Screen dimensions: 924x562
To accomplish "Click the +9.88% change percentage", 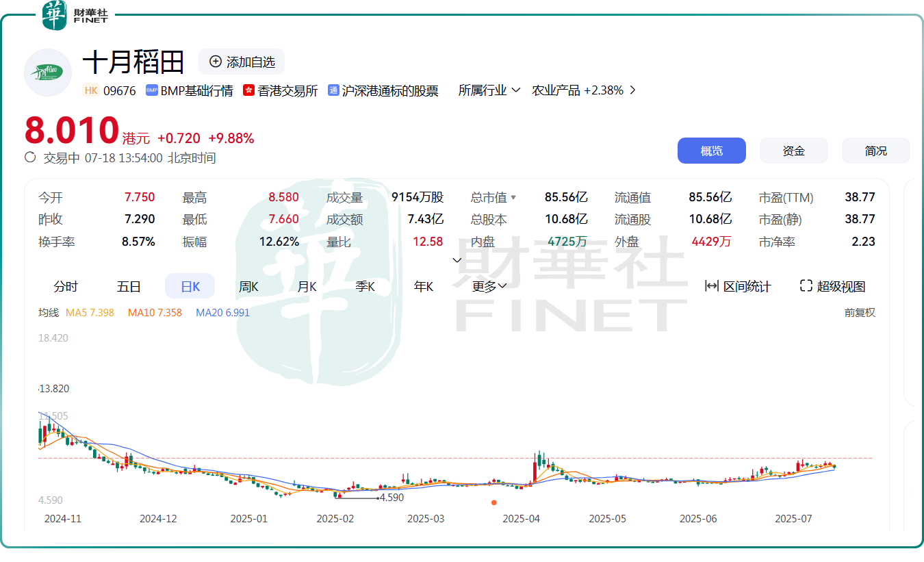I will point(231,138).
